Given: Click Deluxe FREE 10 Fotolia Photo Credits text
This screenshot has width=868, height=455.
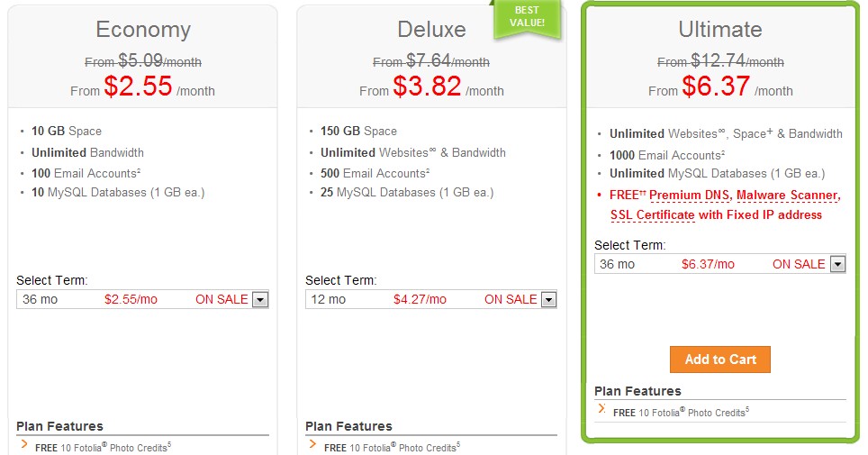Looking at the screenshot, I should point(392,447).
